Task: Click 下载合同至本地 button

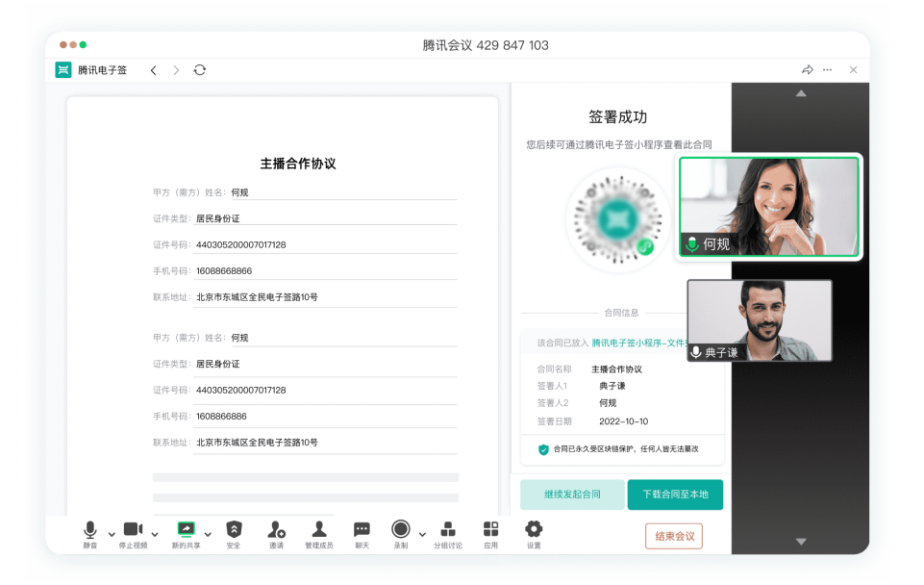Action: coord(675,495)
